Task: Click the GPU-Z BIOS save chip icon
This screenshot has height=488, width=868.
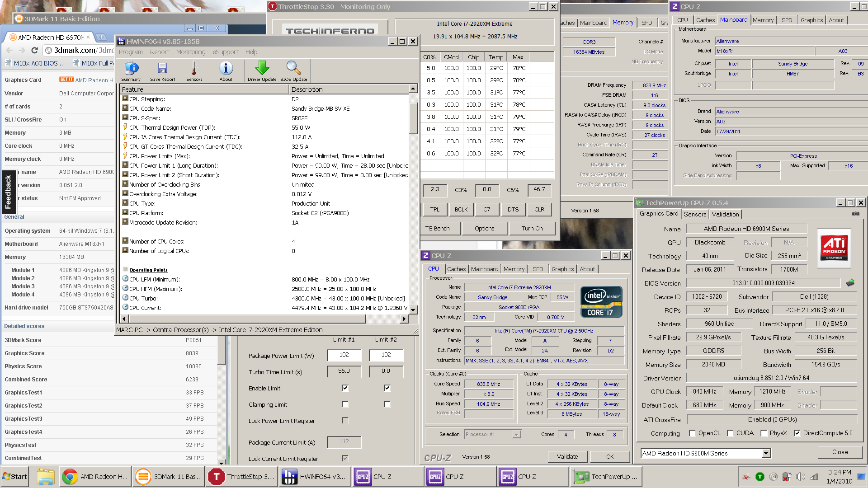Action: click(x=850, y=283)
